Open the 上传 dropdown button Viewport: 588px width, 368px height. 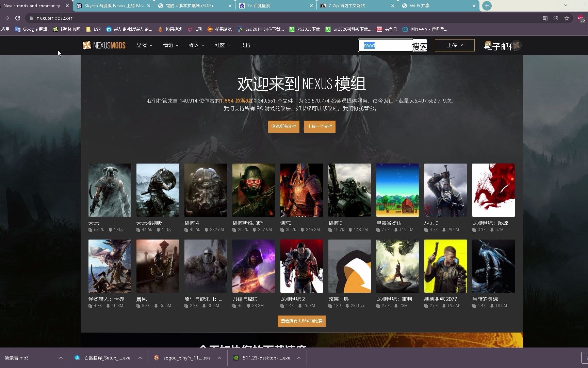tap(455, 45)
